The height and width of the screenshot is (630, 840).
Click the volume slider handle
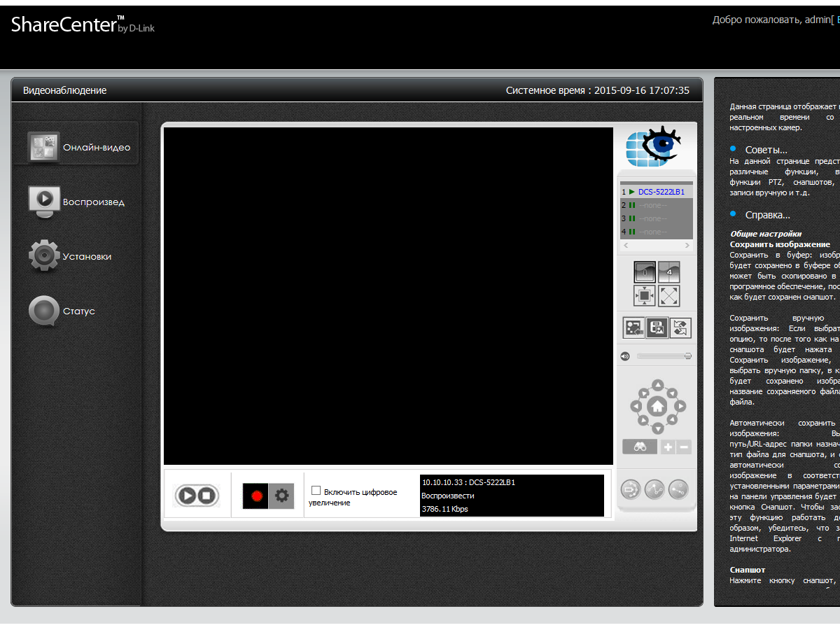click(688, 356)
